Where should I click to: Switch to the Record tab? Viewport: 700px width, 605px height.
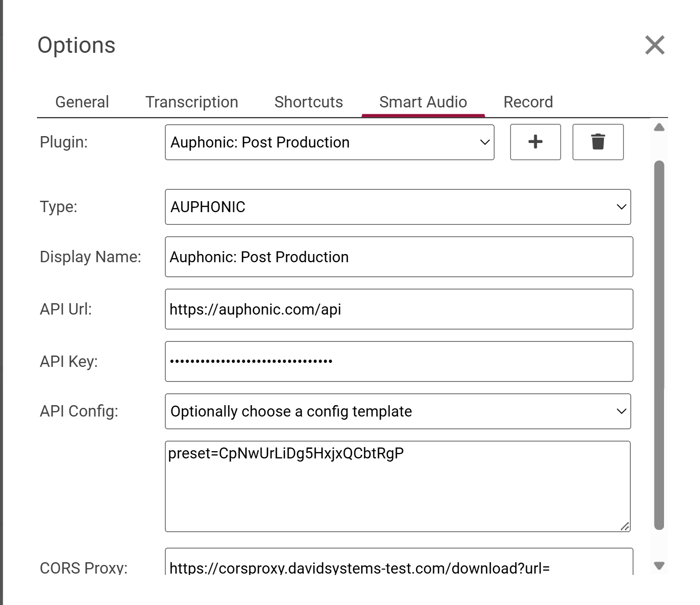click(x=528, y=102)
